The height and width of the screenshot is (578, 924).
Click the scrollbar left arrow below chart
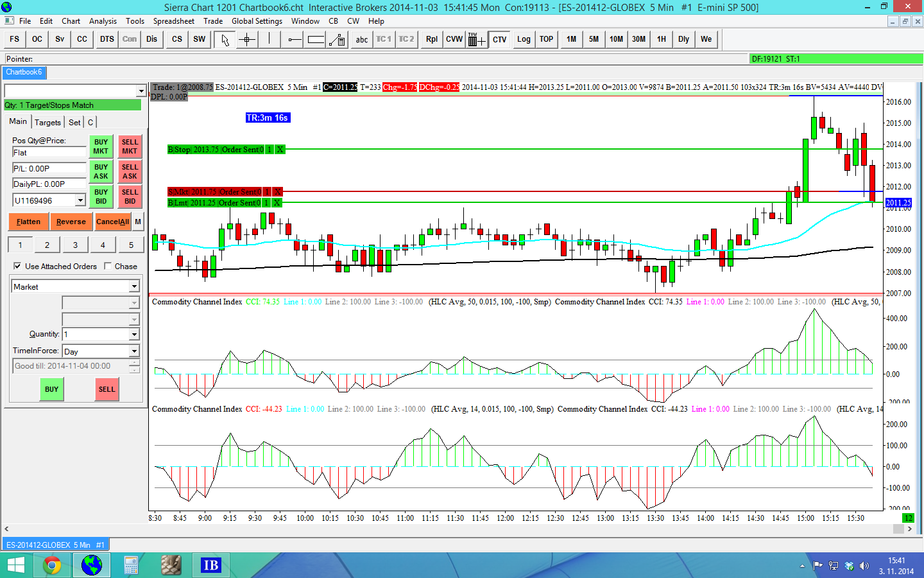tap(6, 529)
